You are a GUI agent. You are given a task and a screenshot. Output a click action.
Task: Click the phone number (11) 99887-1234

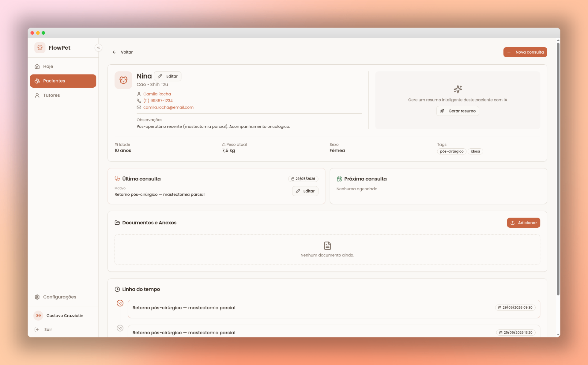158,101
